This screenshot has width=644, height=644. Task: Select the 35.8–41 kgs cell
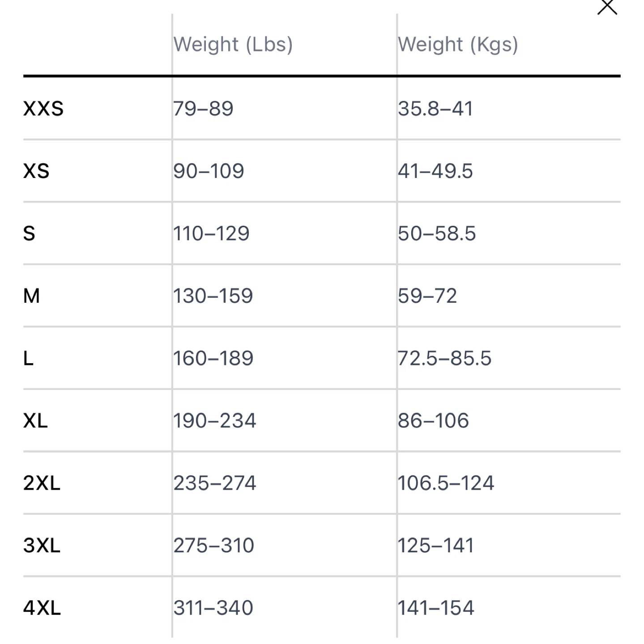coord(435,109)
